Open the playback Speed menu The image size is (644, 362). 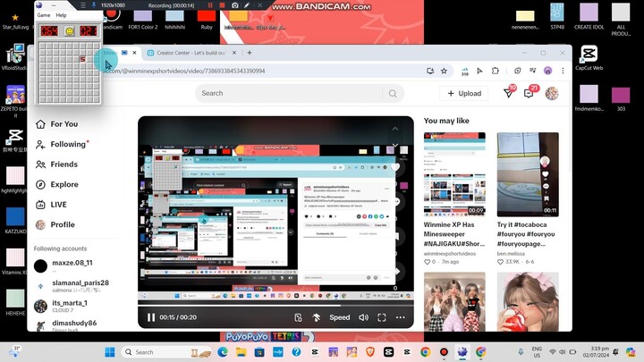click(x=340, y=317)
